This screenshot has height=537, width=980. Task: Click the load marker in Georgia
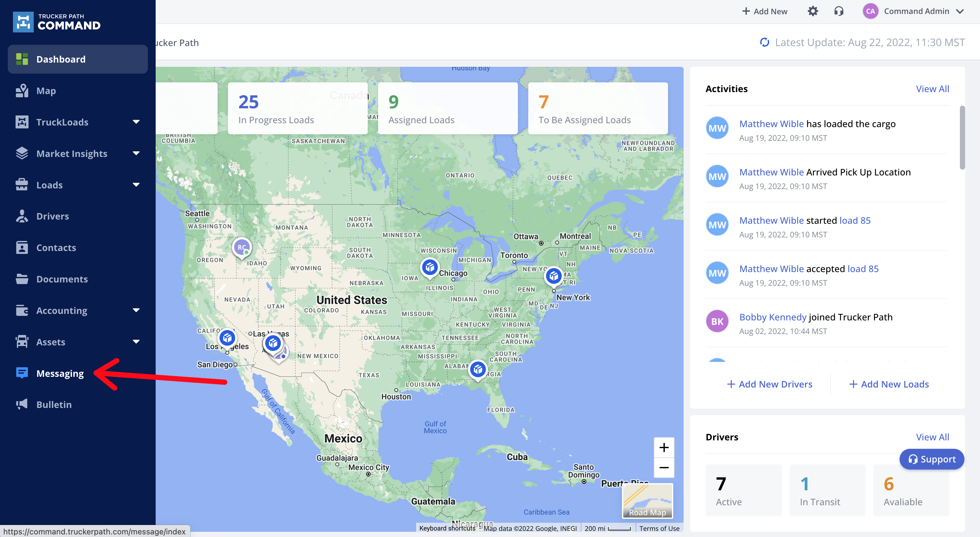pyautogui.click(x=478, y=370)
